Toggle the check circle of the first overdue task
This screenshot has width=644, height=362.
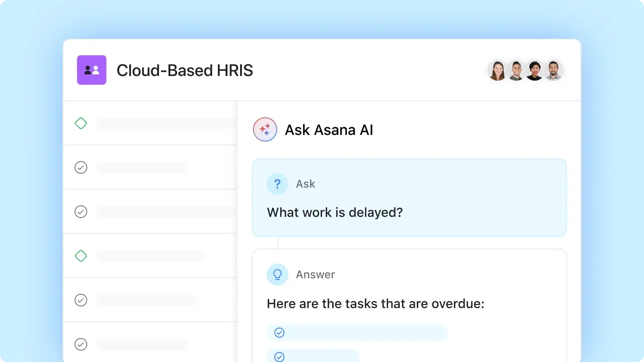279,333
